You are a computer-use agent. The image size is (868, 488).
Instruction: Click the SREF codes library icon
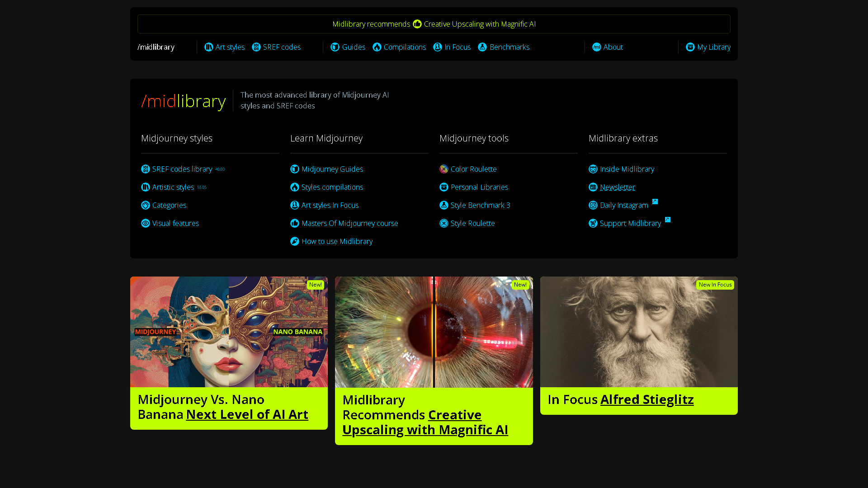coord(146,169)
